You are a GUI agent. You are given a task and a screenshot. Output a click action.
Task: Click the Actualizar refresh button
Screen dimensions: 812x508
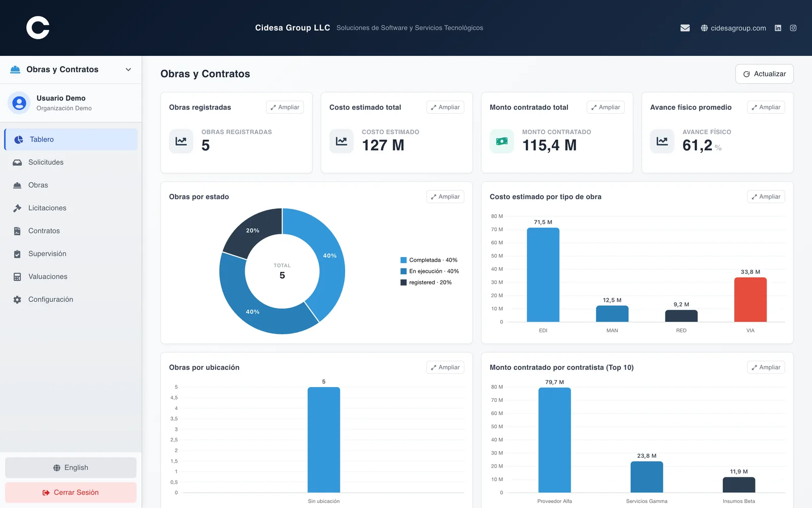[764, 74]
